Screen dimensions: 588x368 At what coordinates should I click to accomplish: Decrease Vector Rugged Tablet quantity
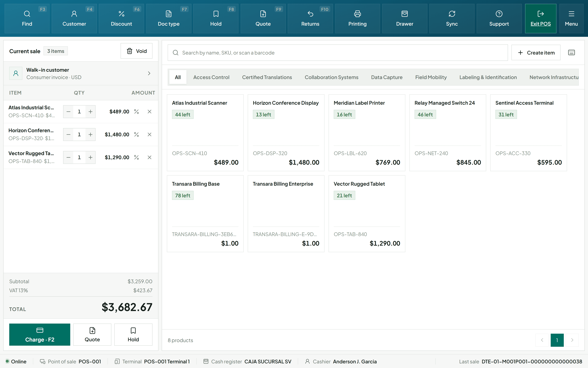coord(68,157)
